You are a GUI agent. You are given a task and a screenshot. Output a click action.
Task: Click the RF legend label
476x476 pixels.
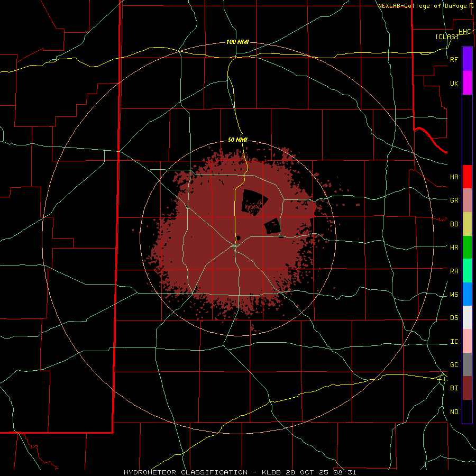coord(454,59)
